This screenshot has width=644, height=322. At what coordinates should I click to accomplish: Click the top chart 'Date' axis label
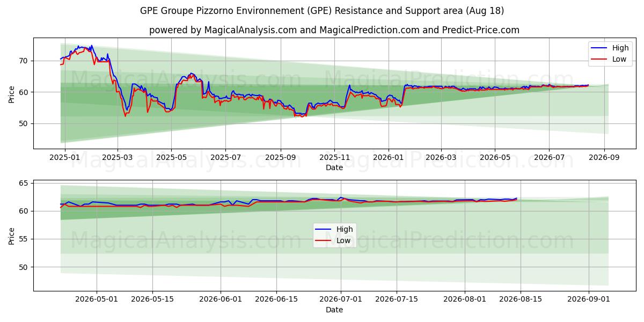(x=334, y=167)
